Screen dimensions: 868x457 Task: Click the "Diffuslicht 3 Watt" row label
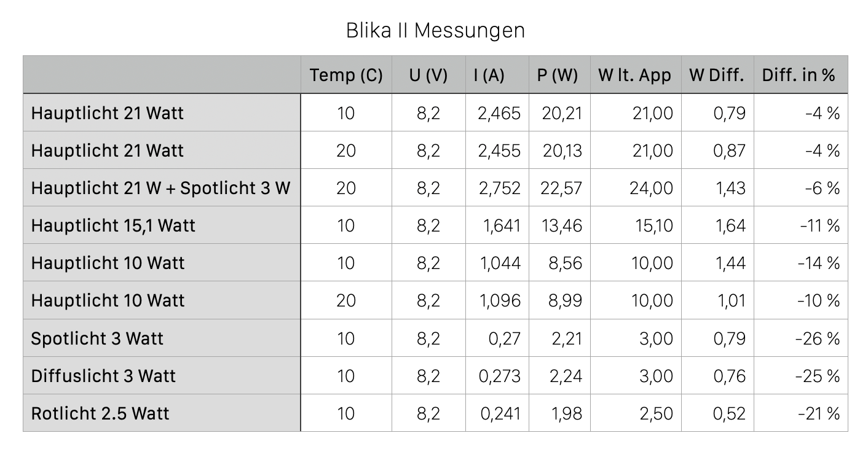103,376
